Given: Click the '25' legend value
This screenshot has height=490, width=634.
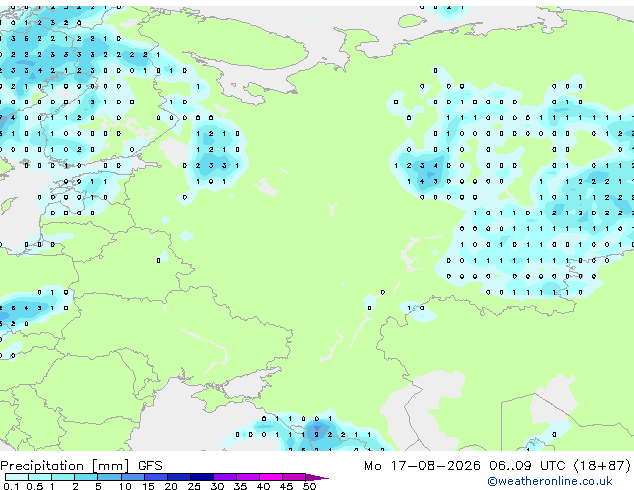Looking at the screenshot, I should (194, 486).
